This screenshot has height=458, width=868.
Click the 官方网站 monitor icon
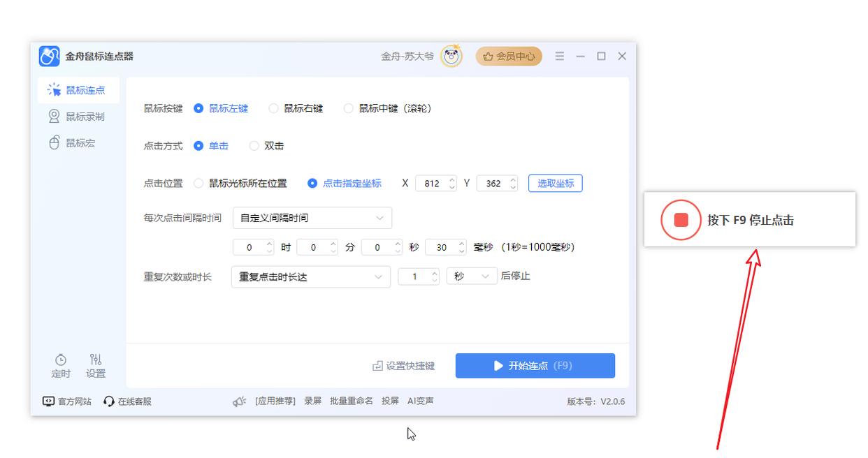click(x=48, y=401)
